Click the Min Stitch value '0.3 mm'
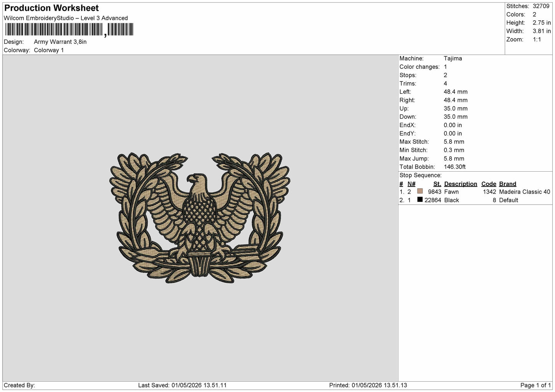The width and height of the screenshot is (555, 392). point(454,150)
